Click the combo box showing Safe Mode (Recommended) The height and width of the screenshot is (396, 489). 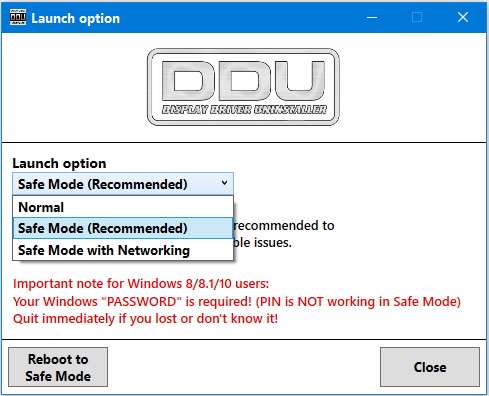(x=123, y=184)
